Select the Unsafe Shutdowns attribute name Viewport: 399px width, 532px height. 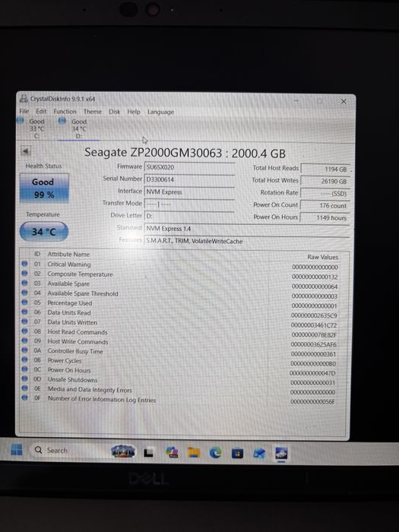pos(73,380)
